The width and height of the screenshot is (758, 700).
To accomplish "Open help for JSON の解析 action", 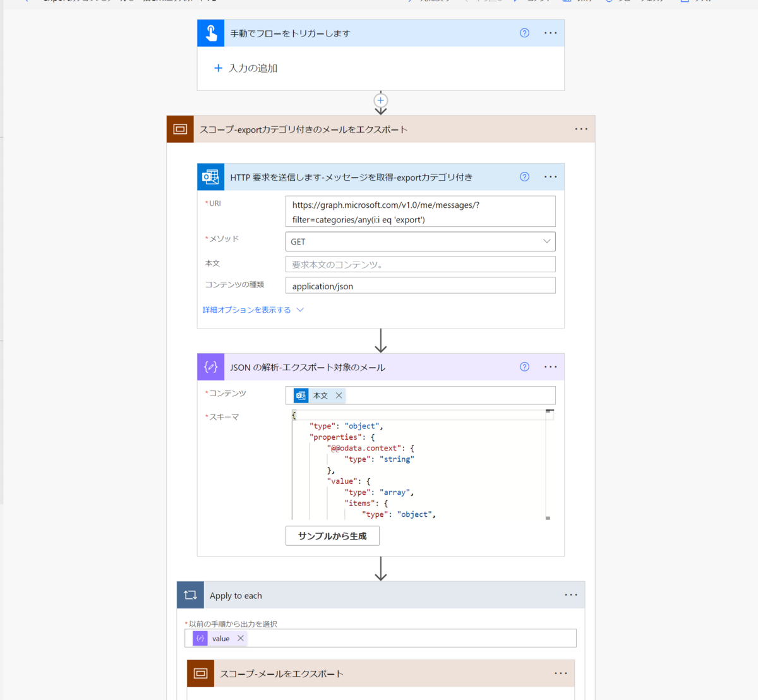I will (x=524, y=367).
